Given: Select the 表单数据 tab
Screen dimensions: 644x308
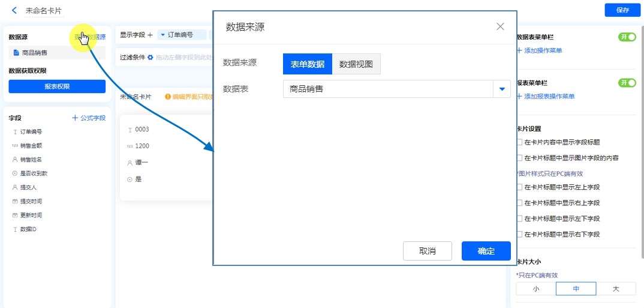Looking at the screenshot, I should coord(307,64).
